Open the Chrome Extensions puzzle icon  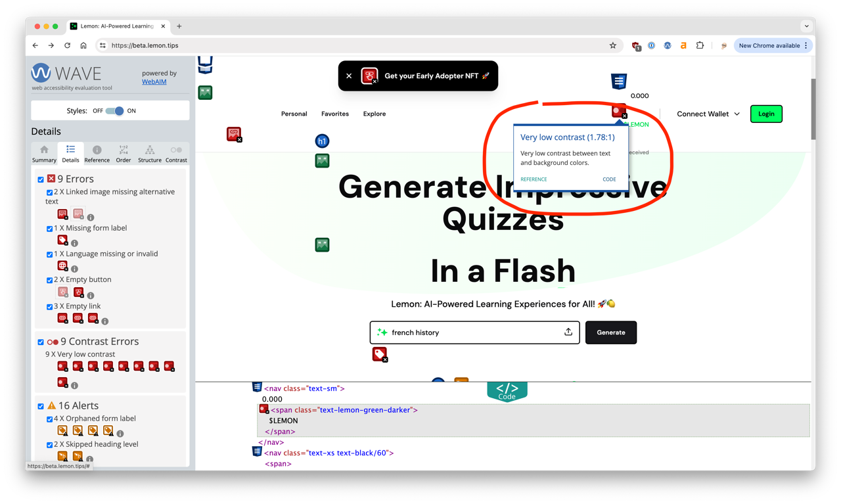tap(700, 45)
